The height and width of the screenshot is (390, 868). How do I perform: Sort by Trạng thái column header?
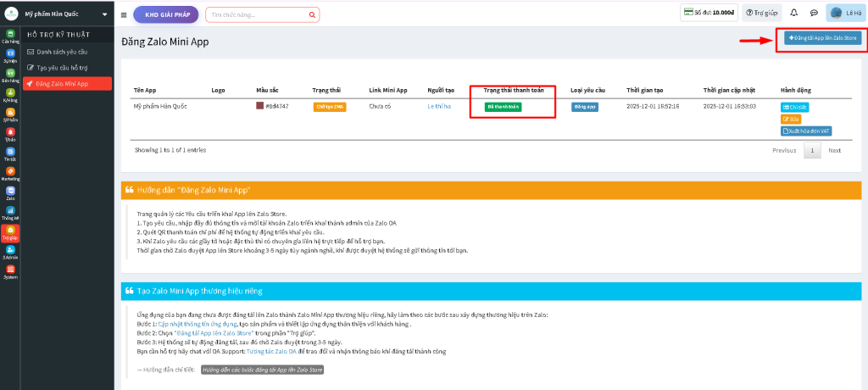pos(326,90)
